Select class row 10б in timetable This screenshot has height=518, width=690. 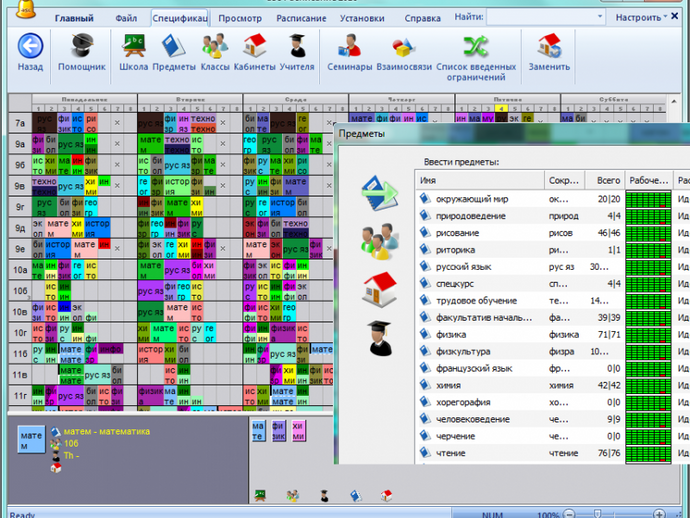click(20, 290)
